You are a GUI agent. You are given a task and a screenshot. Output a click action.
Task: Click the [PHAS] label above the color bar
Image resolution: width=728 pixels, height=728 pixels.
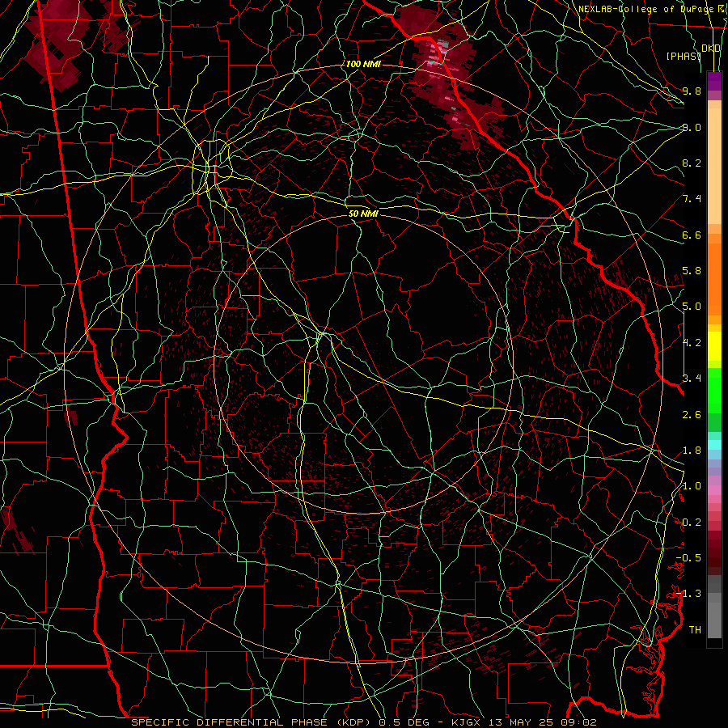[684, 56]
